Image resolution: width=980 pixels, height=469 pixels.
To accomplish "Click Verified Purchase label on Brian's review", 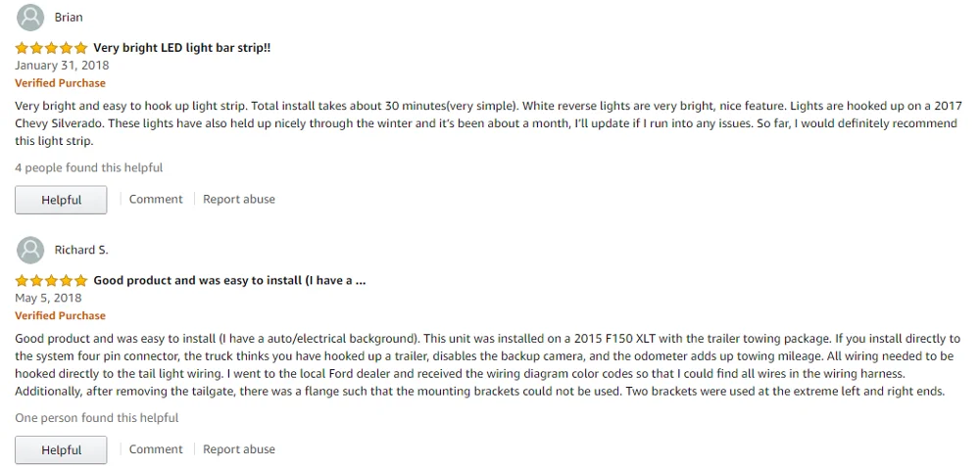I will tap(60, 83).
